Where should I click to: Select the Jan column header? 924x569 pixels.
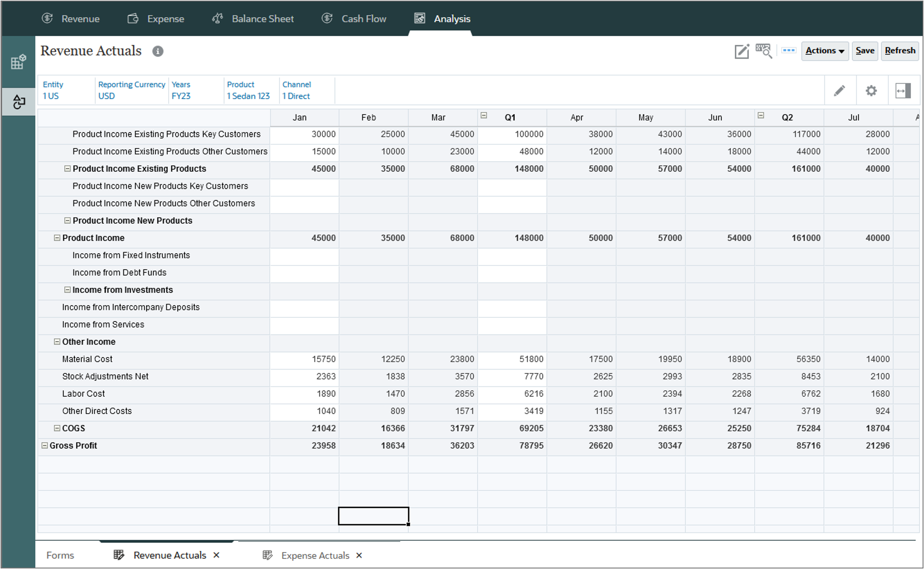click(304, 117)
